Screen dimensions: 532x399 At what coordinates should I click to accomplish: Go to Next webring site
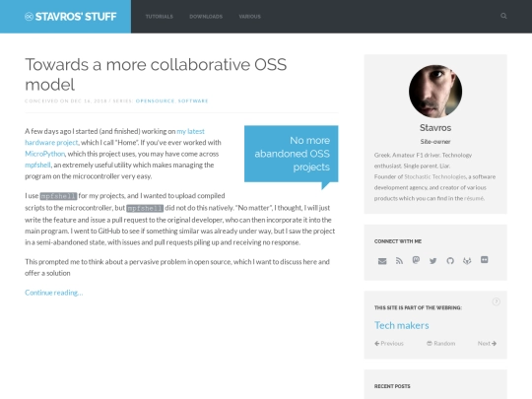pyautogui.click(x=487, y=344)
